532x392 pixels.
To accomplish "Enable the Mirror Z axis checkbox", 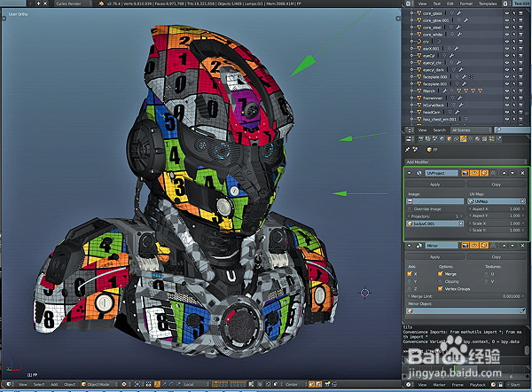I will [410, 289].
